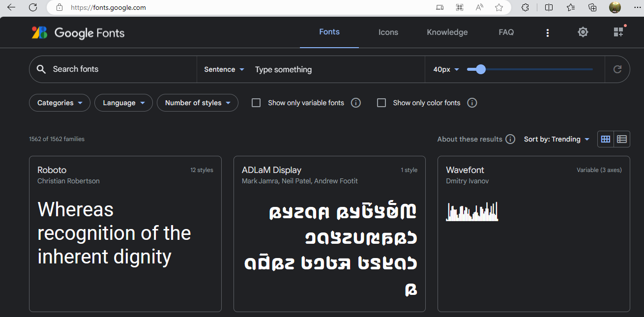Enable Show only variable fonts checkbox
Screen dimensions: 644x317
(256, 103)
